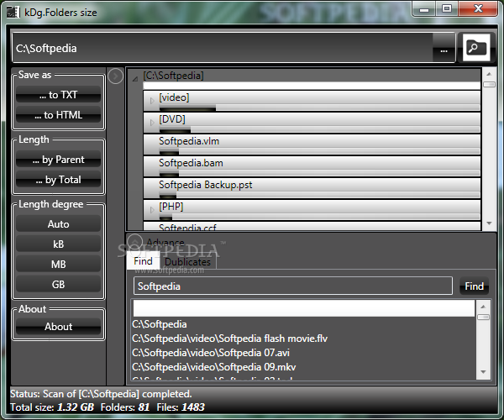Save report to HTML

58,115
